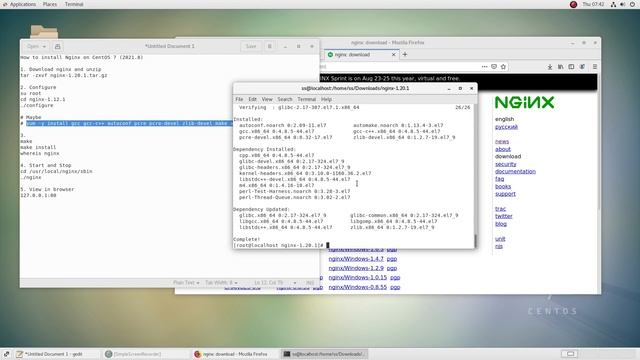Click the NGINX logo

(524, 102)
